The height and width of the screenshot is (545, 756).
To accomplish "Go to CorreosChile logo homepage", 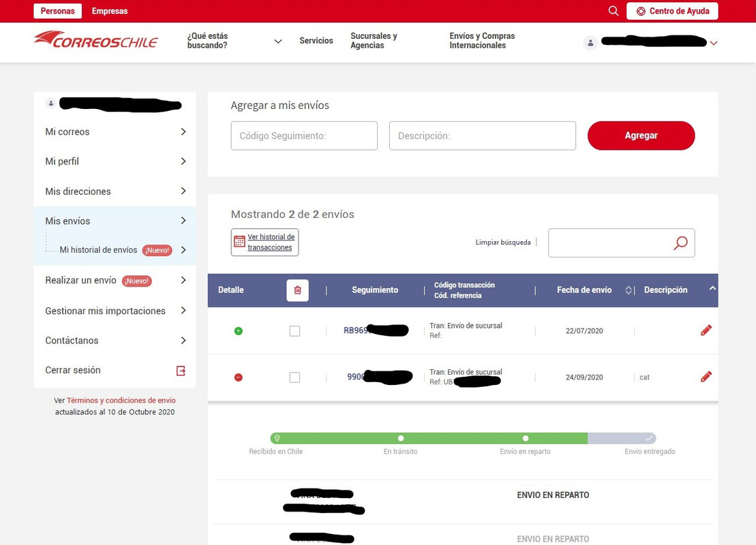I will click(x=95, y=40).
